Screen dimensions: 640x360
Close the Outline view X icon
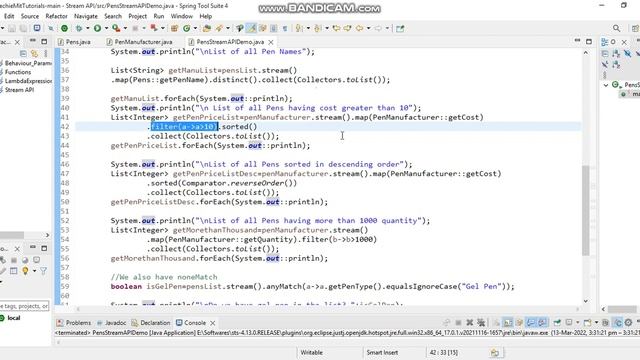coord(624,42)
